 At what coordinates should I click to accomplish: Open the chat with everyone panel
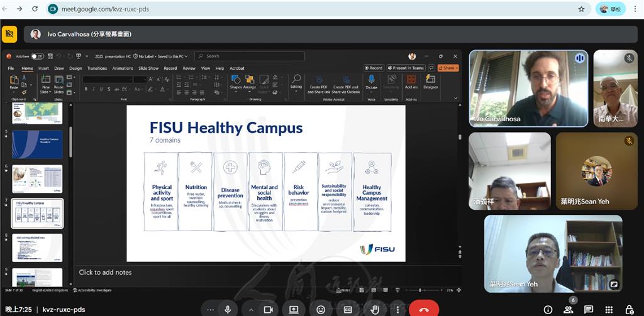[589, 310]
